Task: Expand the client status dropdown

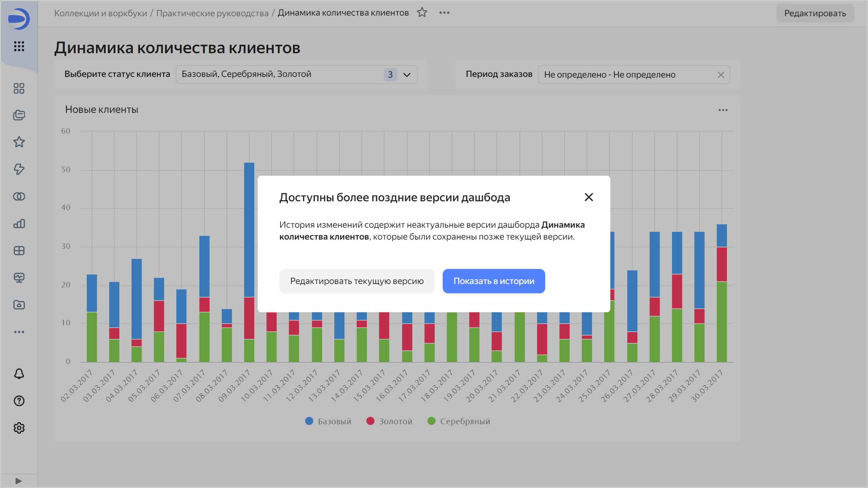Action: pos(407,75)
